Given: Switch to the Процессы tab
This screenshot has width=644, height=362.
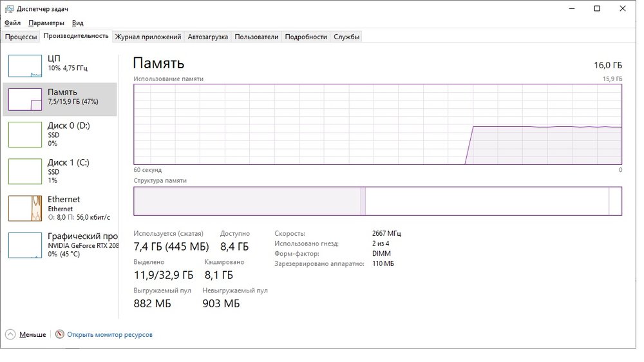Looking at the screenshot, I should (21, 37).
